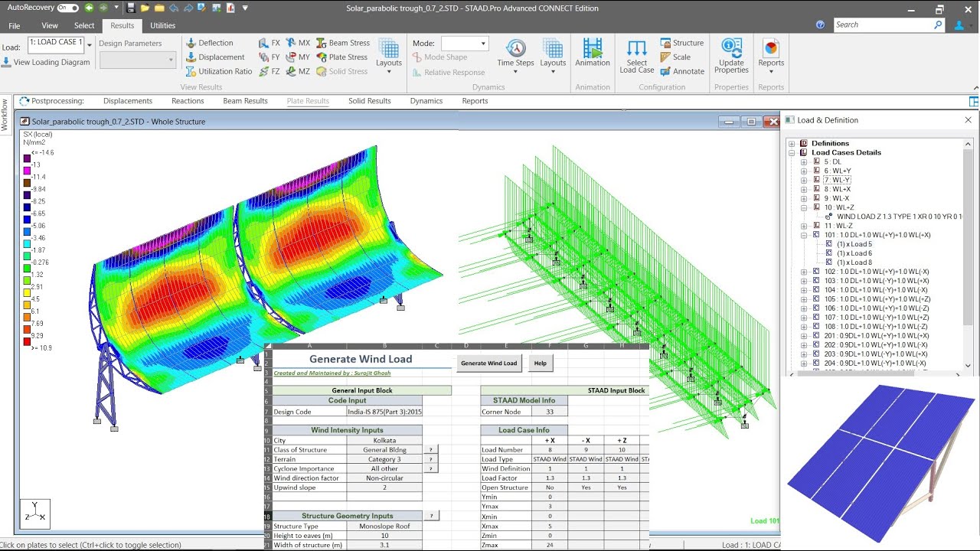The image size is (980, 551).
Task: Display FX axial force diagram
Action: (269, 43)
